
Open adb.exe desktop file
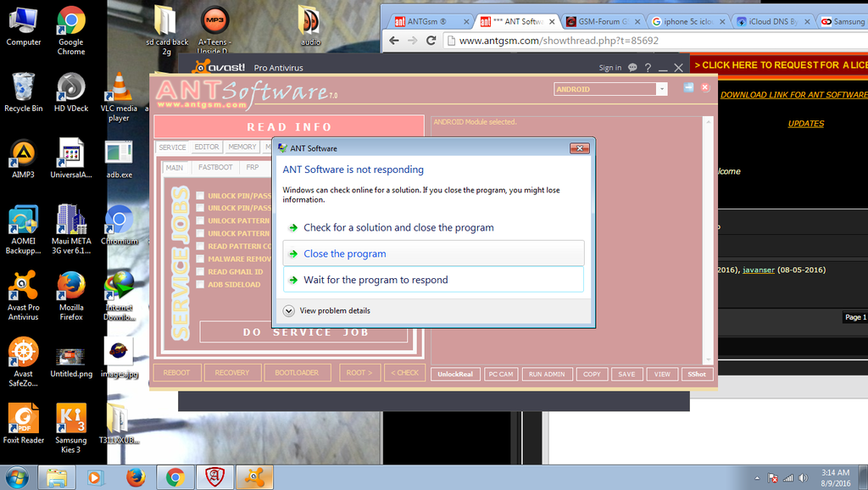(x=119, y=159)
